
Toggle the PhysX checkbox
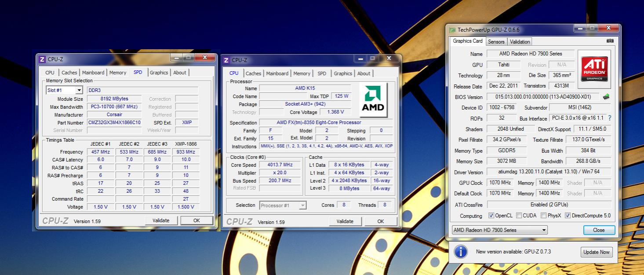(544, 216)
